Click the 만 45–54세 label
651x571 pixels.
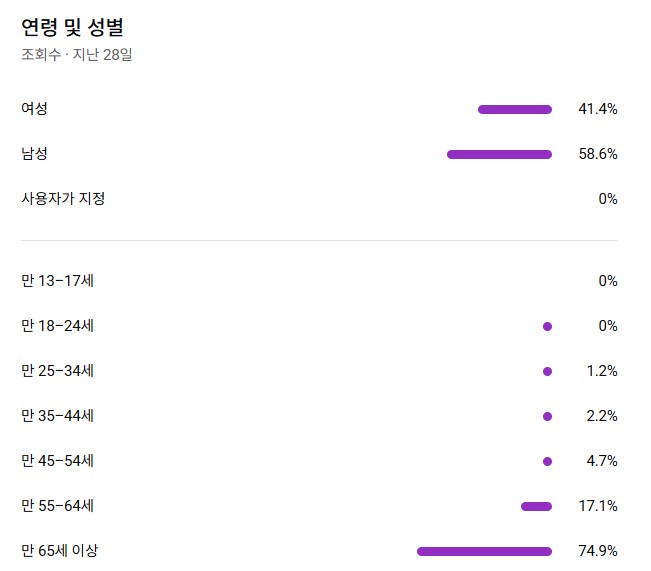coord(58,461)
